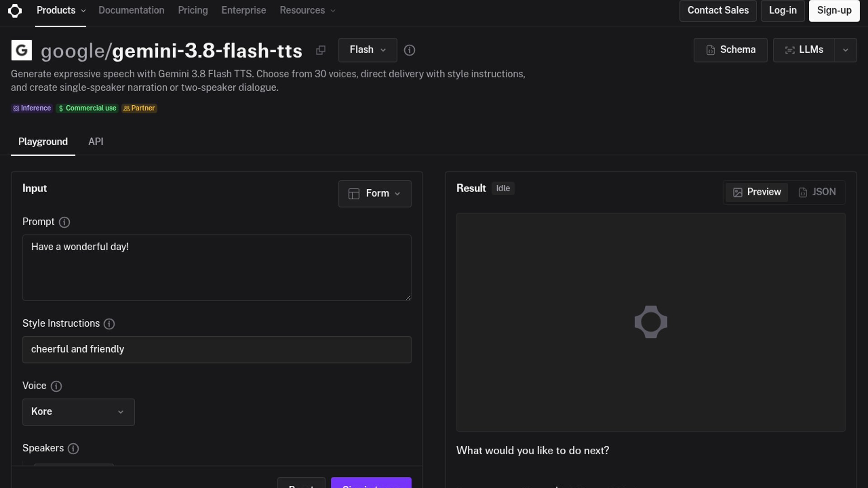Show the result Preview view
The width and height of the screenshot is (868, 488).
757,192
